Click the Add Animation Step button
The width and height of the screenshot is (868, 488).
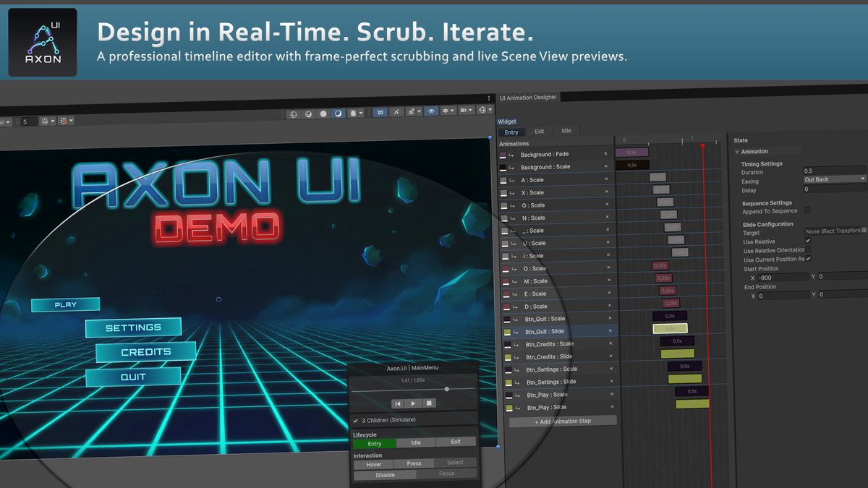click(563, 421)
